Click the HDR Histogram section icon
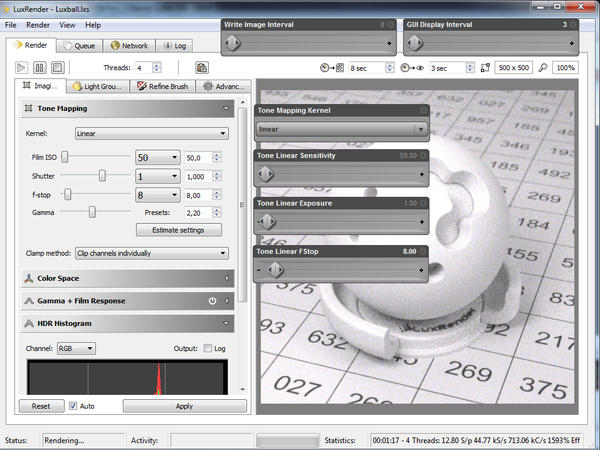Image resolution: width=600 pixels, height=450 pixels. (29, 323)
